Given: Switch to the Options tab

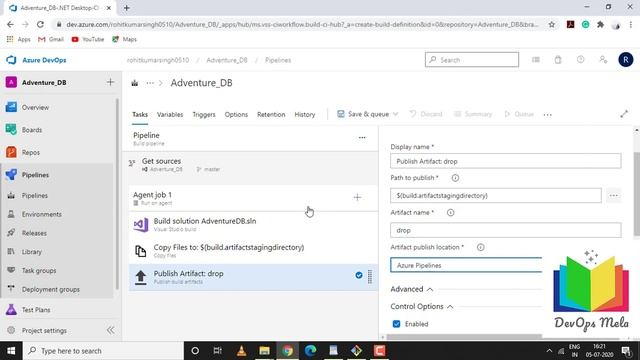Looking at the screenshot, I should coord(236,115).
